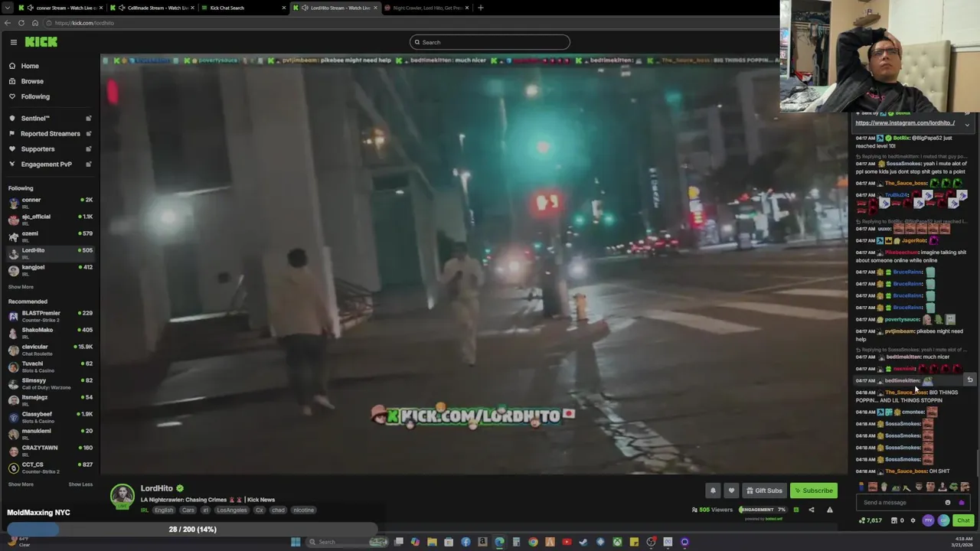The width and height of the screenshot is (980, 551).
Task: Toggle the pin icon beside Supporters
Action: click(89, 148)
